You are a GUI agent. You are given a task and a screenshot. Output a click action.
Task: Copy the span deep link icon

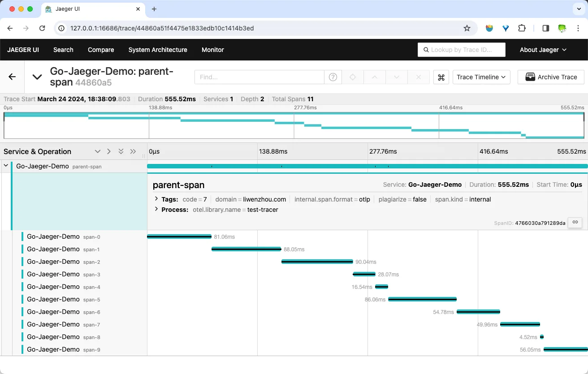click(x=575, y=223)
